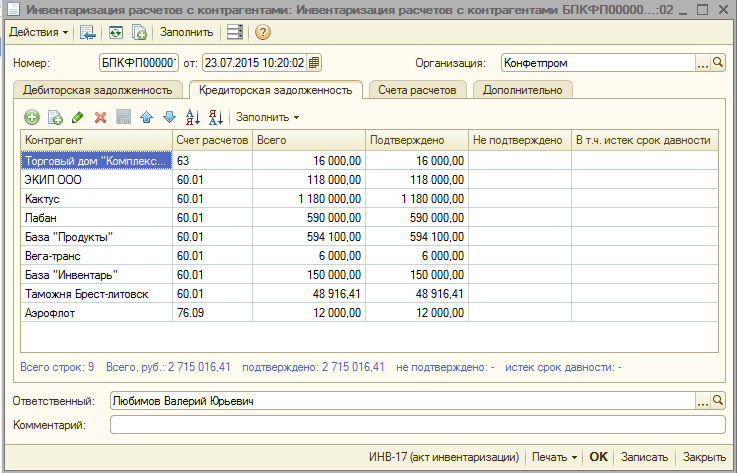Screen dimensions: 737x473
Task: Click В т.ч. истек срок давности header
Action: pyautogui.click(x=645, y=140)
